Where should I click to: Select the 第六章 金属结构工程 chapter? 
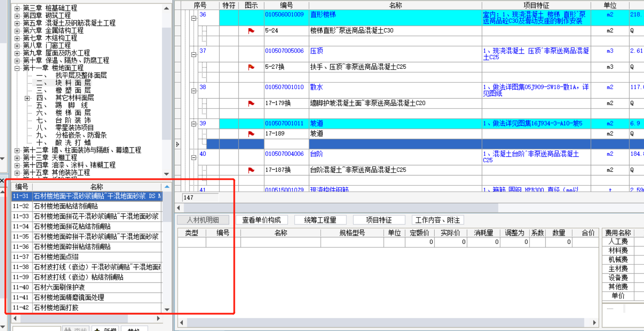pyautogui.click(x=53, y=30)
